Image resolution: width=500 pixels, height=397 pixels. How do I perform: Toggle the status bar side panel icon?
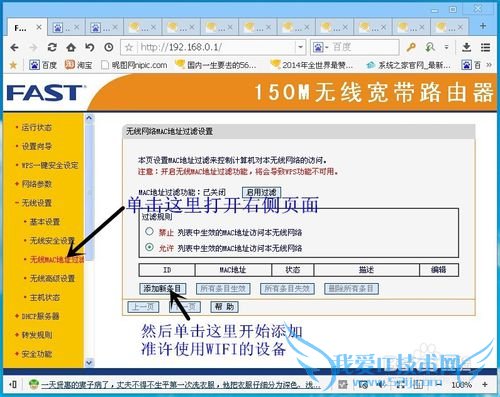pyautogui.click(x=13, y=385)
